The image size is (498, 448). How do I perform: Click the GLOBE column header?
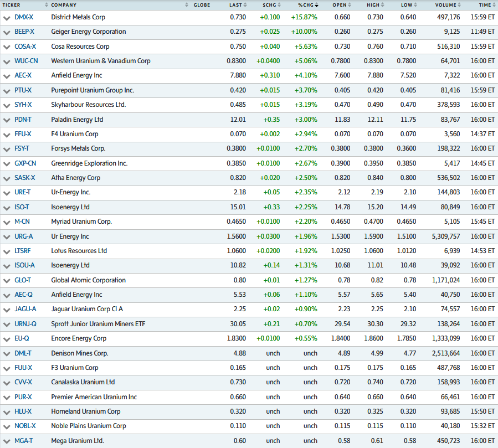[x=202, y=5]
